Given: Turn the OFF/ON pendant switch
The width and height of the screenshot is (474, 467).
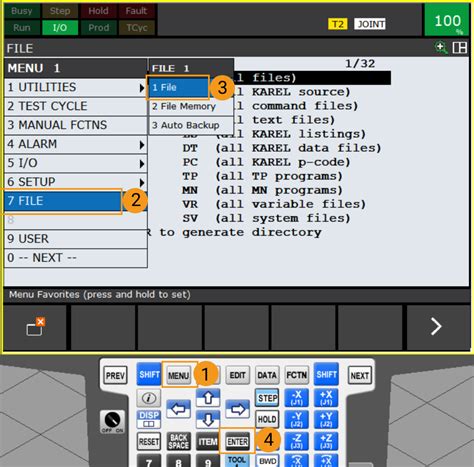Looking at the screenshot, I should coord(112,421).
